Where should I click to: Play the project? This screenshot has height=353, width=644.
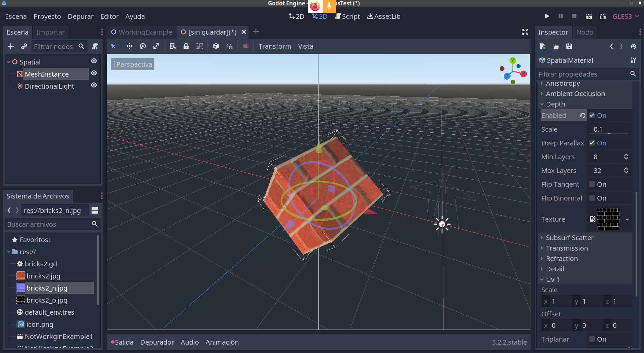[x=547, y=16]
